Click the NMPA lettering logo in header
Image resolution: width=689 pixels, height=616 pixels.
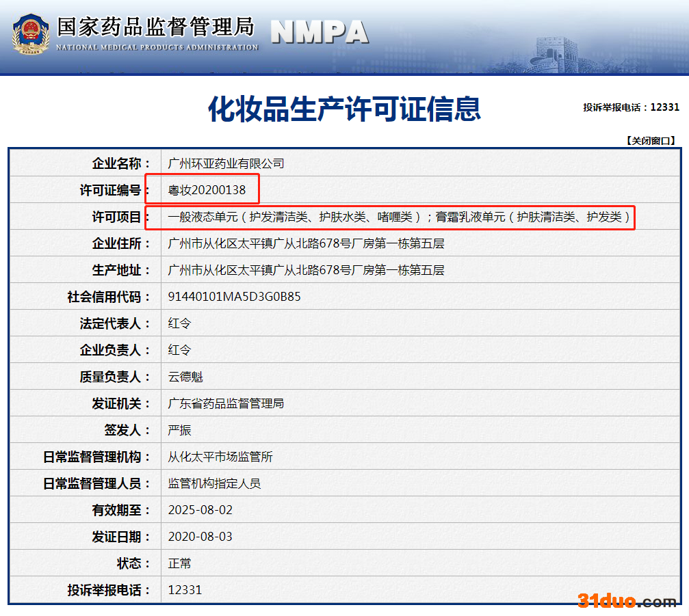click(x=320, y=31)
